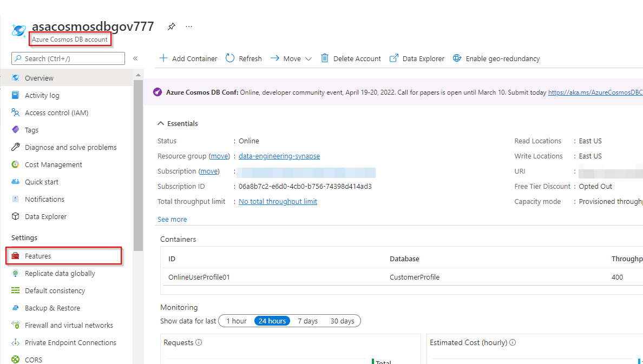Expand the Move dropdown in the toolbar
Viewport: 643px width, 364px height.
tap(308, 59)
